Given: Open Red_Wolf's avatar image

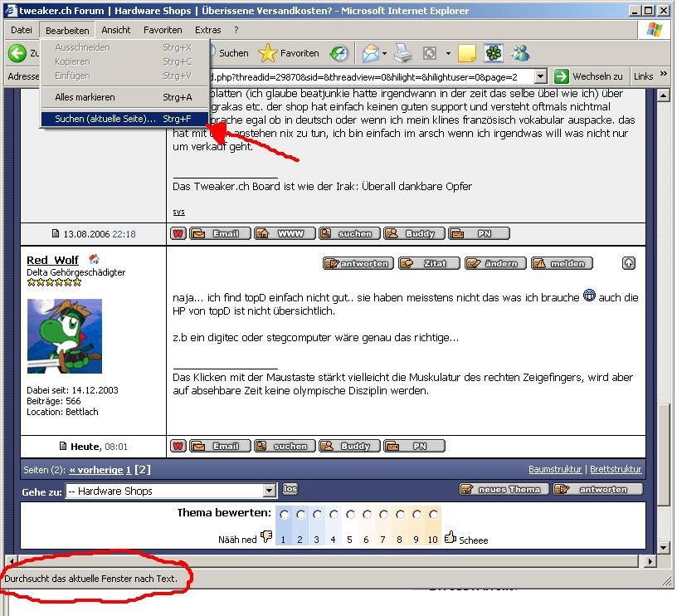Looking at the screenshot, I should point(65,335).
